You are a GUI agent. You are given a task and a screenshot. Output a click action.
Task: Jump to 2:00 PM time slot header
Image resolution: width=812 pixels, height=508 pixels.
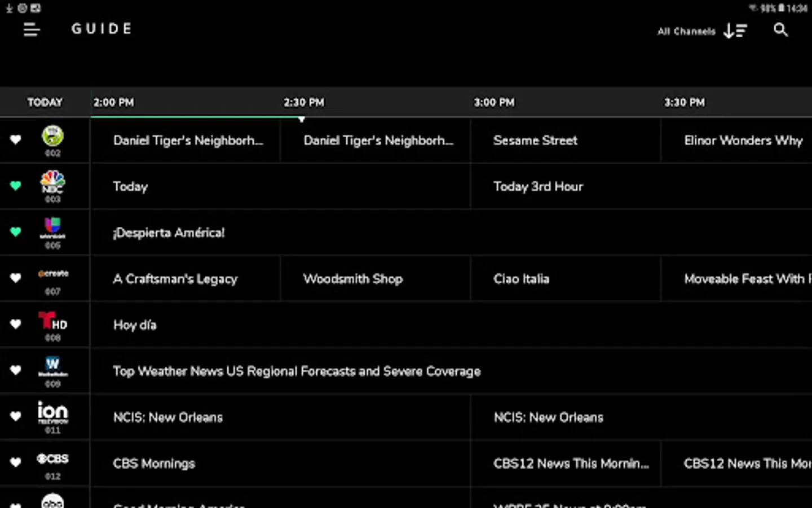click(x=113, y=102)
